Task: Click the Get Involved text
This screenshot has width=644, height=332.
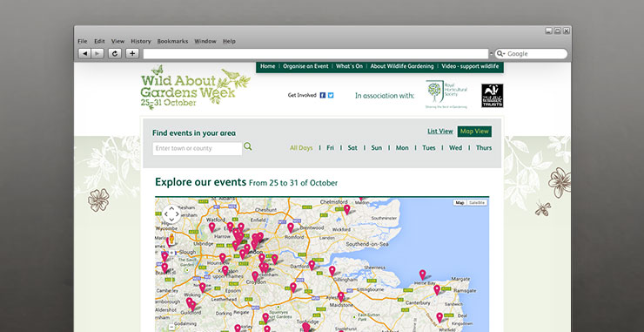Action: click(x=302, y=95)
